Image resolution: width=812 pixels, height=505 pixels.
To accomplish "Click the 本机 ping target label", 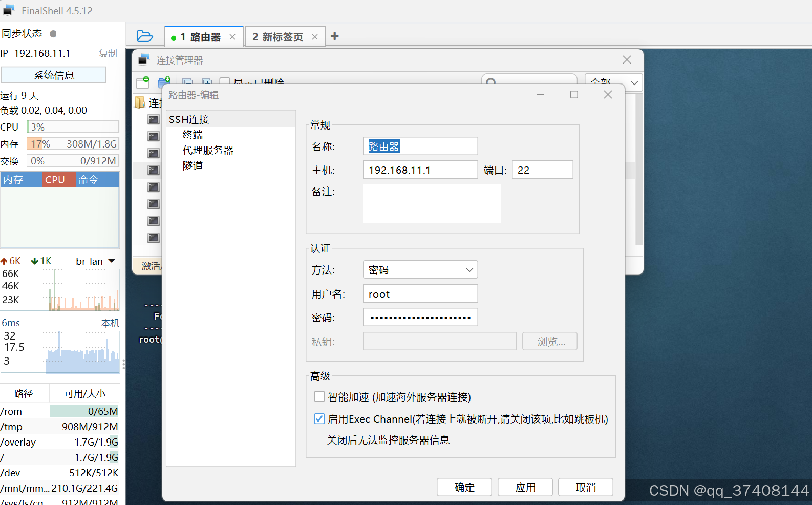I will [x=110, y=323].
